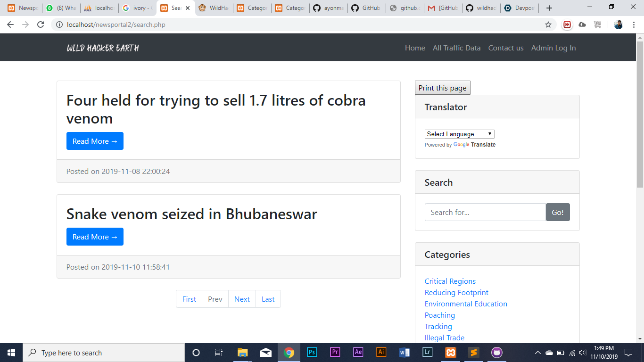Image resolution: width=644 pixels, height=362 pixels.
Task: Focus the Search for... input field
Action: pyautogui.click(x=485, y=212)
